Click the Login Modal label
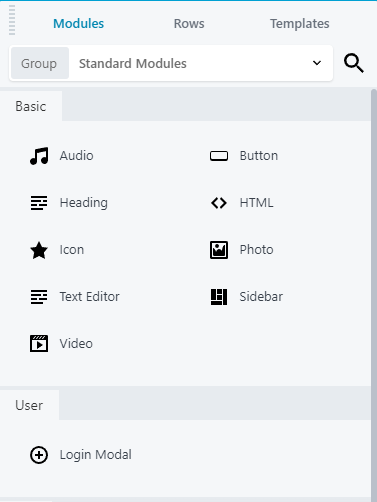The height and width of the screenshot is (502, 377). point(96,455)
